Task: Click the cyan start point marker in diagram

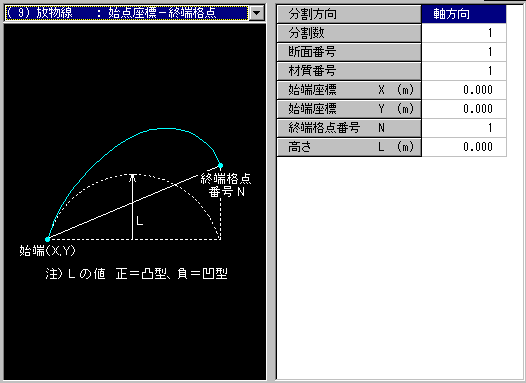Action: pos(47,239)
